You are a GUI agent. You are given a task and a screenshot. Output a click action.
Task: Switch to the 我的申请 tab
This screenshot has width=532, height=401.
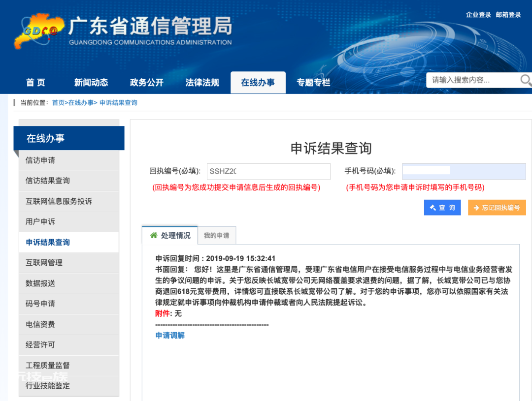[216, 236]
